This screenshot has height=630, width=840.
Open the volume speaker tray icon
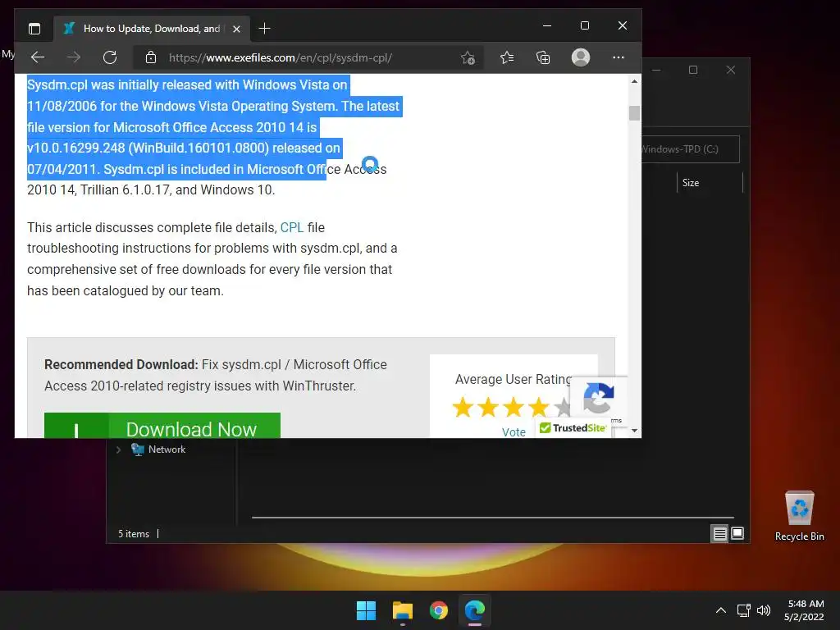(764, 610)
